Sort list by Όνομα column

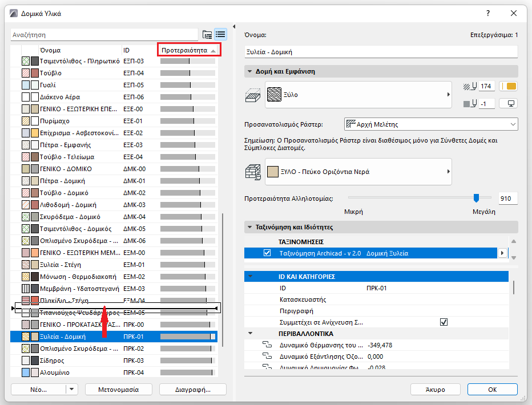click(80, 50)
